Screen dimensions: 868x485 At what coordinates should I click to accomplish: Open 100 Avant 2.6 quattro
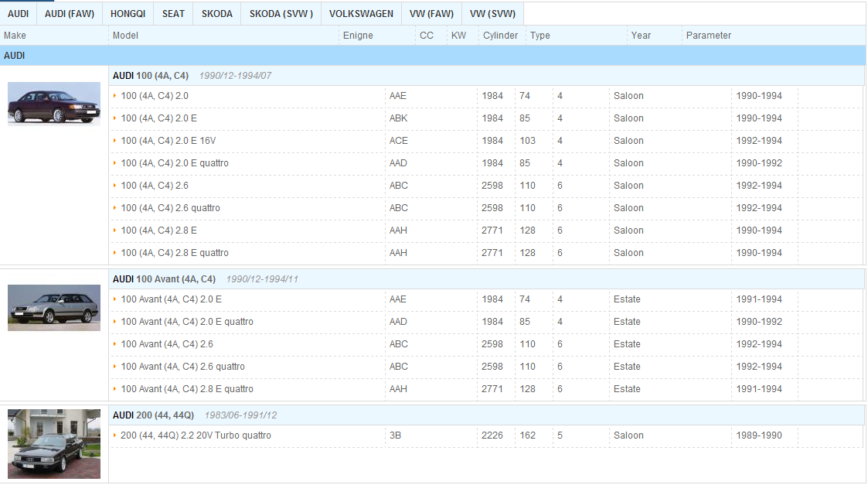(x=182, y=367)
